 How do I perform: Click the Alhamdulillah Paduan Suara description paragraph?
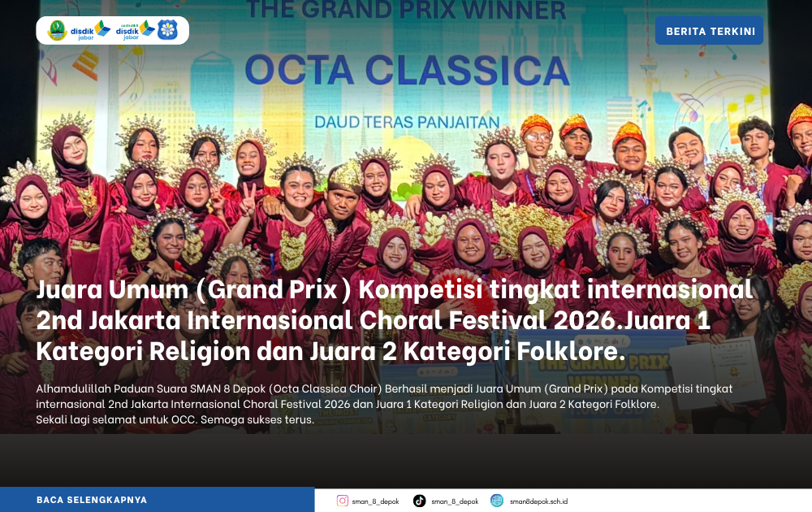coord(384,404)
